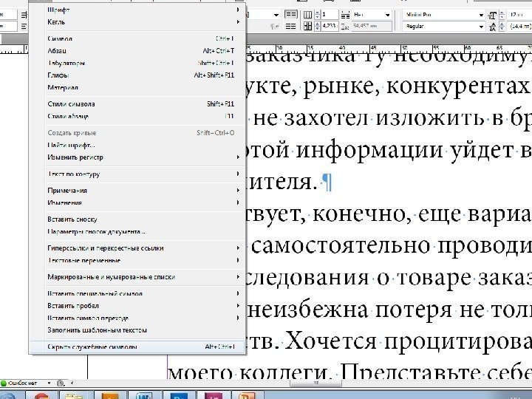
Task: Open Microsoft Word from the taskbar
Action: tap(144, 395)
